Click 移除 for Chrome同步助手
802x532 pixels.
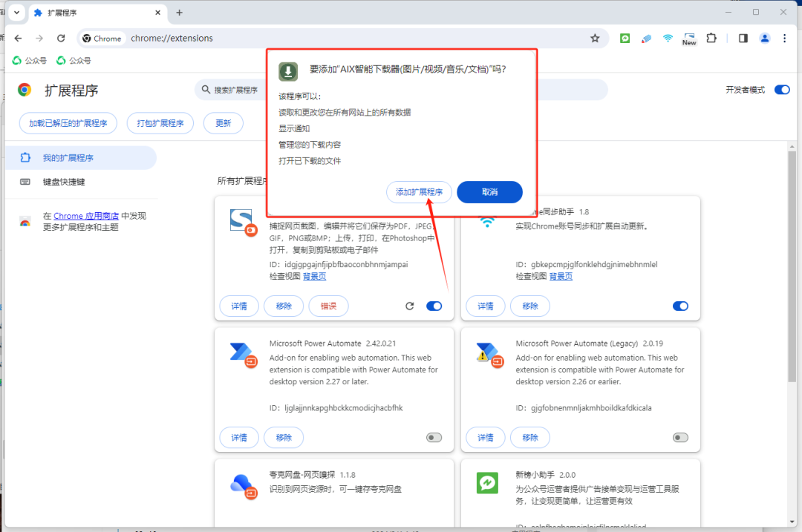coord(530,306)
